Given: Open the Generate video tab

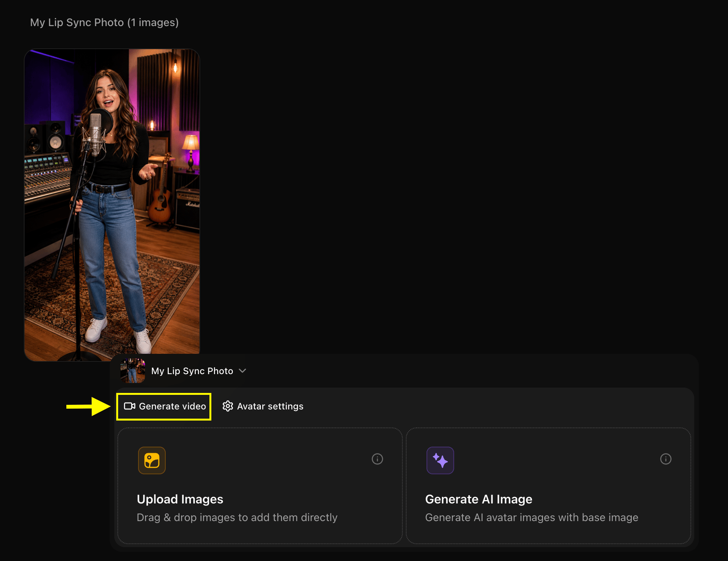Looking at the screenshot, I should click(164, 406).
